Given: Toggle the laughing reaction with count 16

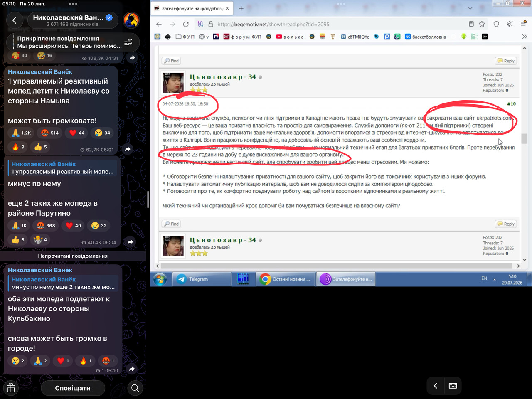Looking at the screenshot, I should 45,55.
